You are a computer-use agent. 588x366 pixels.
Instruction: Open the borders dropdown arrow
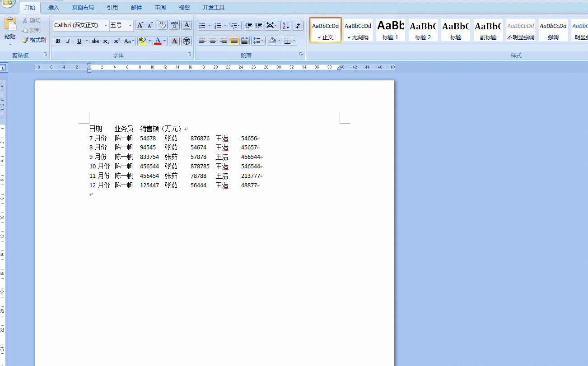coord(294,41)
